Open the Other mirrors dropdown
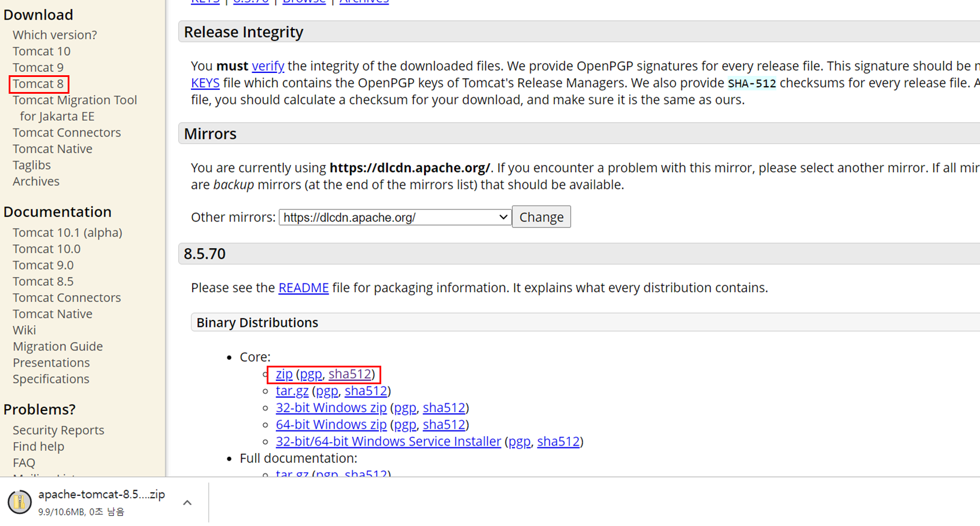 click(x=395, y=217)
